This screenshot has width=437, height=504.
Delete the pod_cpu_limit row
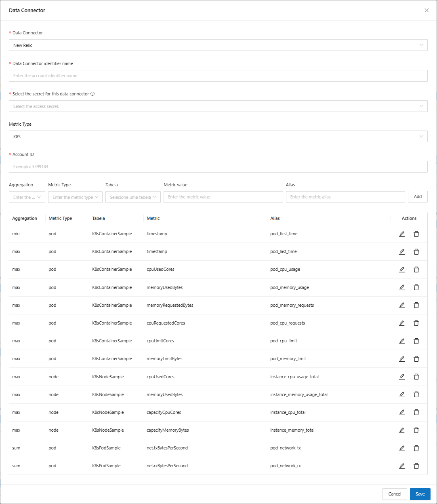[416, 341]
